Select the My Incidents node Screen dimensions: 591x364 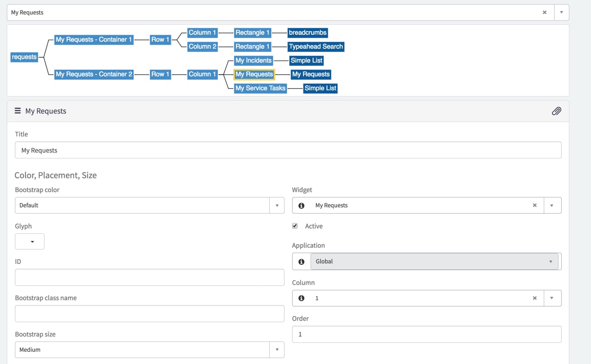coord(254,60)
